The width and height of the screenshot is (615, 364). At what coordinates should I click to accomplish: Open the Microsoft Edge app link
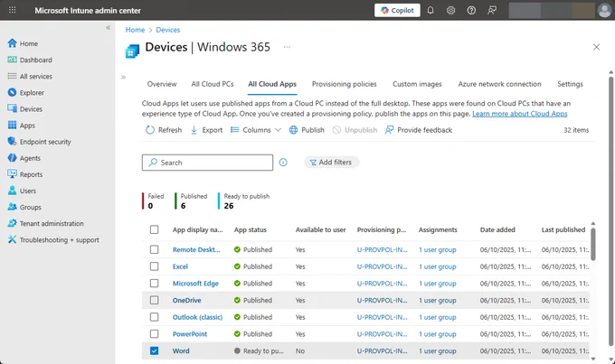point(195,284)
